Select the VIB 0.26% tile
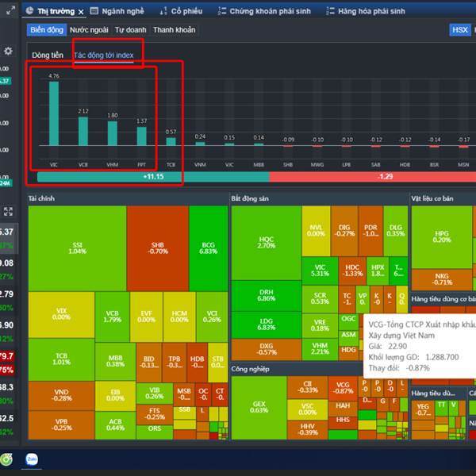This screenshot has width=476, height=476. (155, 393)
